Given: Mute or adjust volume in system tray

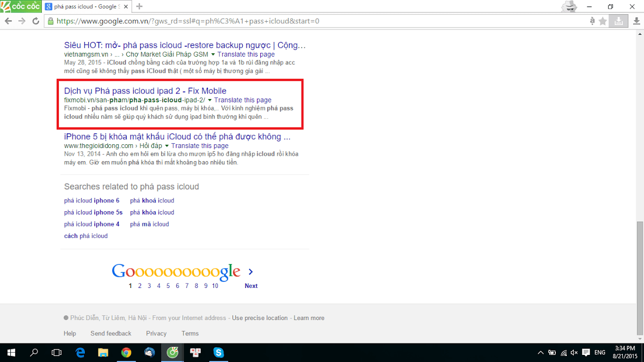Looking at the screenshot, I should click(x=574, y=352).
